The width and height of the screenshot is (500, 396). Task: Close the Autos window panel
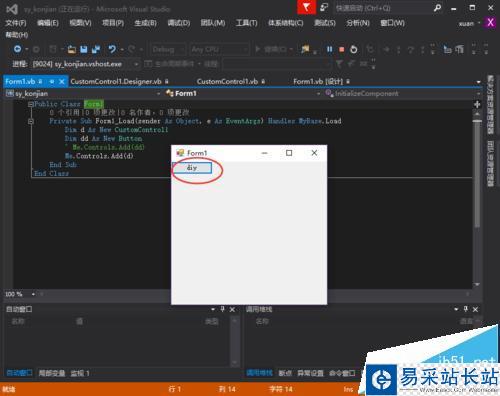pos(232,309)
